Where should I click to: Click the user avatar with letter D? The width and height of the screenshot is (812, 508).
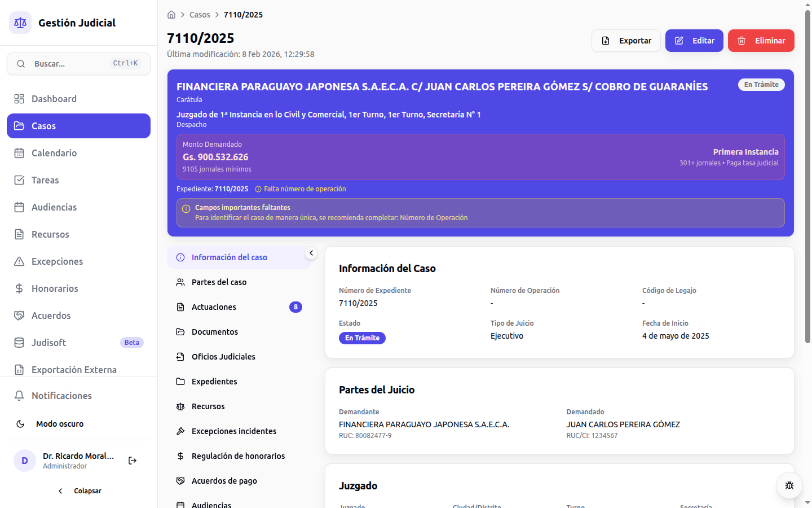pyautogui.click(x=25, y=461)
